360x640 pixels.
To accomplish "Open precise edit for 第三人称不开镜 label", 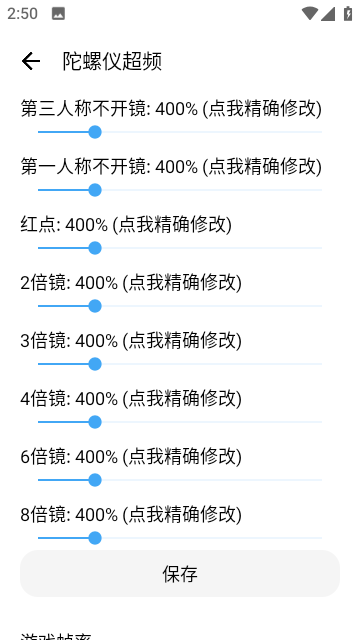I will tap(171, 109).
